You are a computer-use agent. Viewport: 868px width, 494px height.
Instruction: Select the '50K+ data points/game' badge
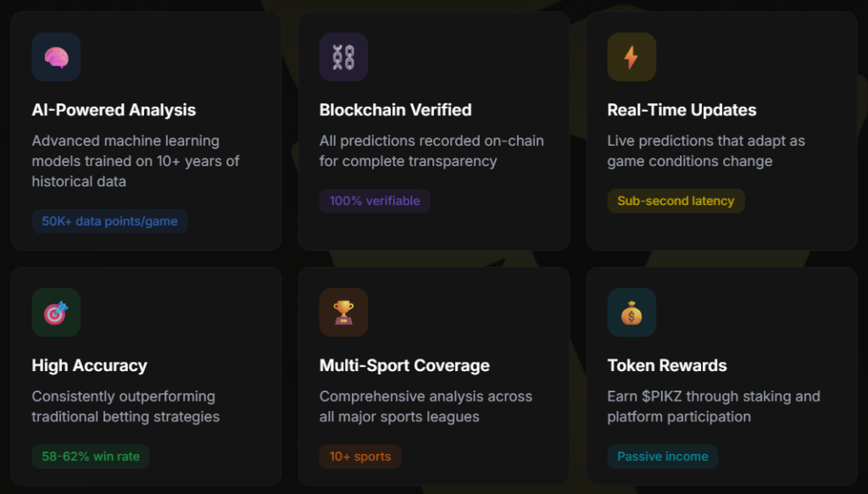click(110, 221)
